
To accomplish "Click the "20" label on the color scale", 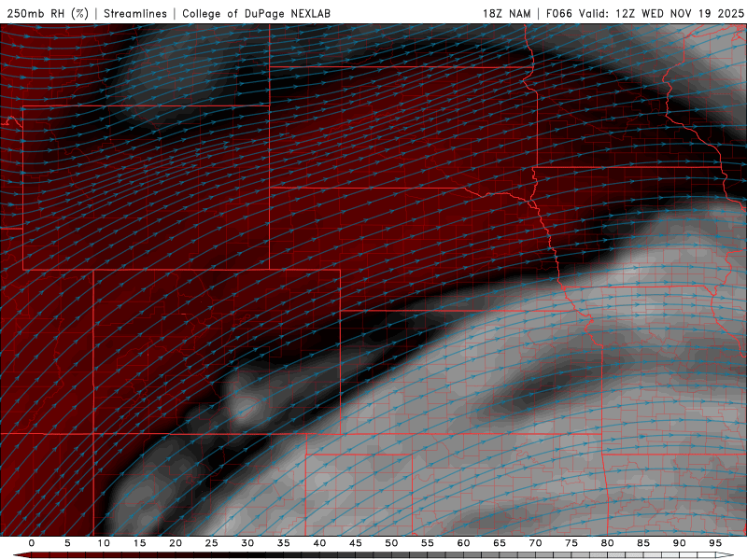I will [x=176, y=543].
